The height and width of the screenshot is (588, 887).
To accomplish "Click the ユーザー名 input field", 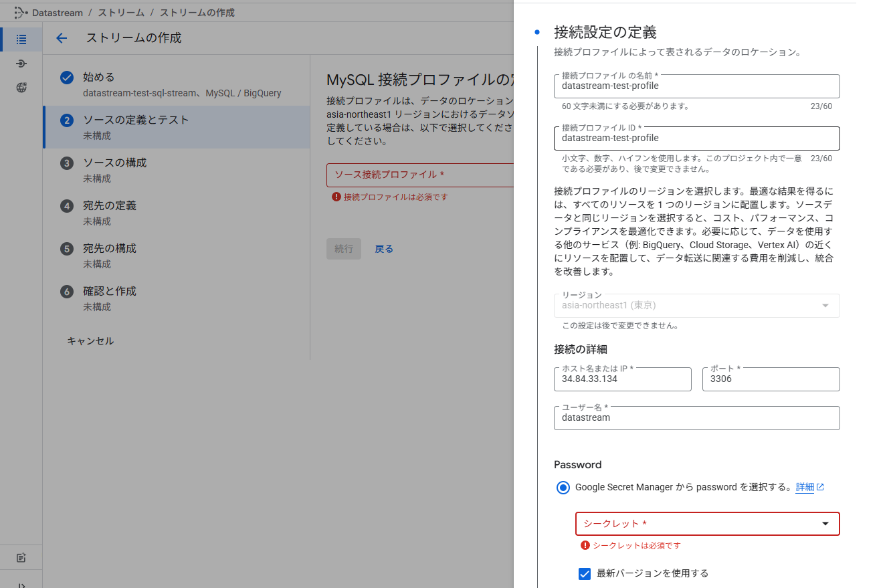I will pos(696,418).
